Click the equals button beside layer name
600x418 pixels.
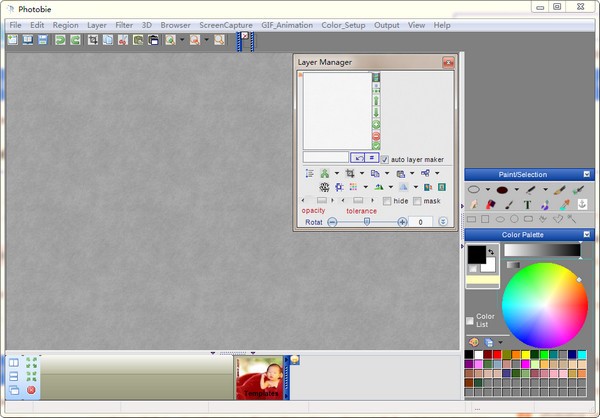[x=372, y=157]
